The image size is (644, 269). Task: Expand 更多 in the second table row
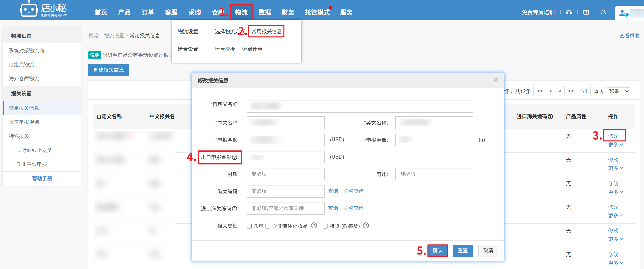point(615,168)
